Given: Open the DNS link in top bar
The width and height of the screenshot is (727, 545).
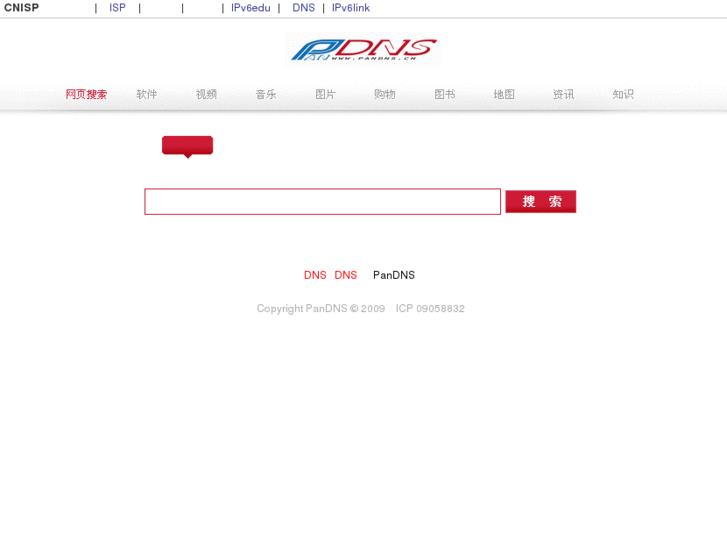Looking at the screenshot, I should [x=303, y=8].
